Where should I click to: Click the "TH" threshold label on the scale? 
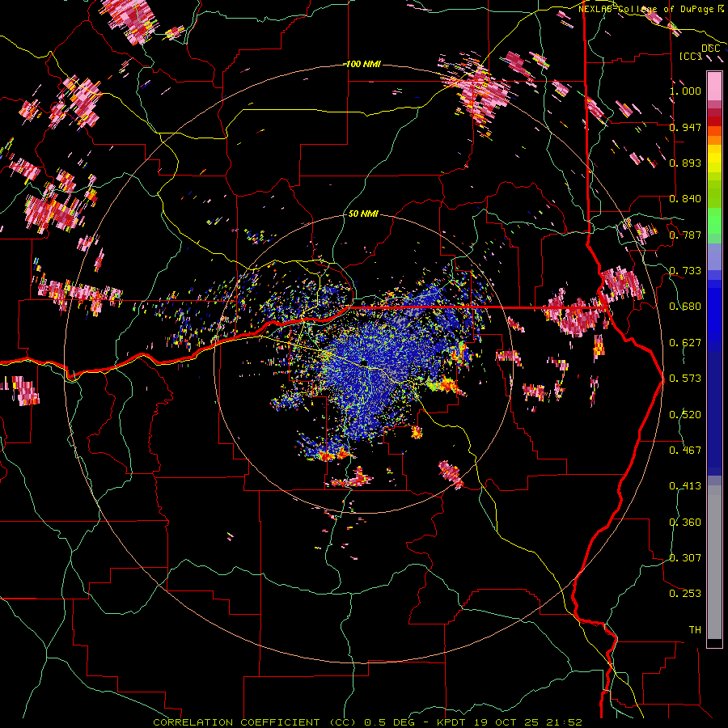pos(695,630)
